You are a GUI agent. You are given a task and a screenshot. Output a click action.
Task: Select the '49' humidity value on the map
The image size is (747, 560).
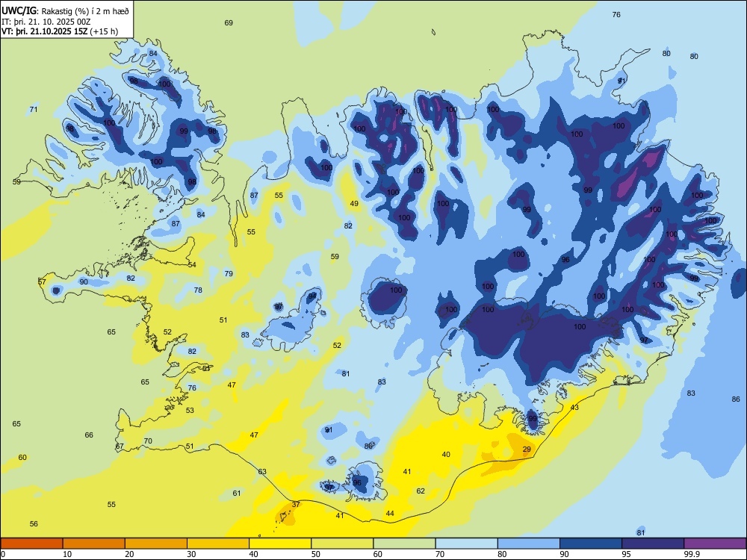coord(354,203)
